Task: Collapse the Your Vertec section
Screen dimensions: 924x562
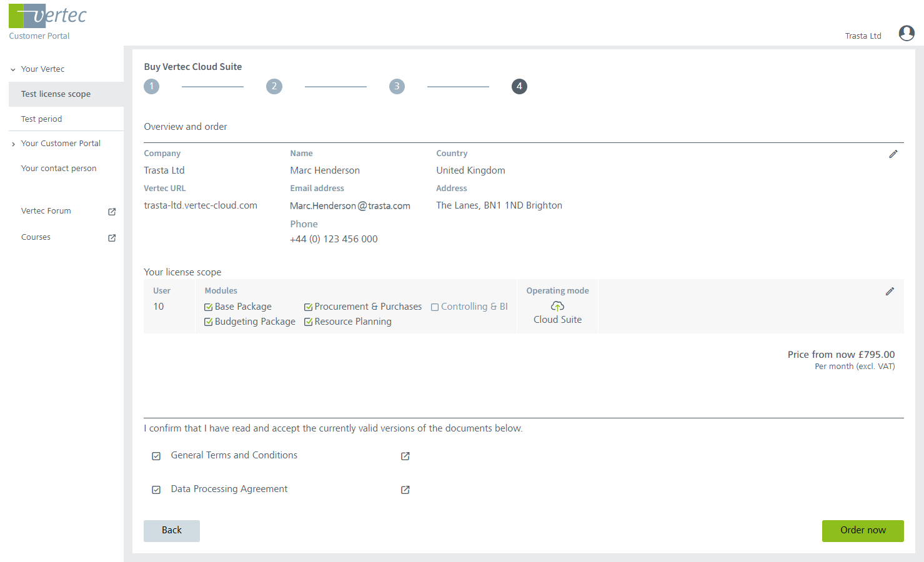Action: click(13, 70)
